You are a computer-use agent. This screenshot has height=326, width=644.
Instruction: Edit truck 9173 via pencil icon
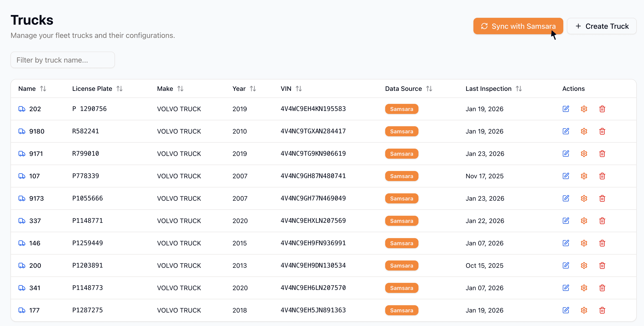click(x=566, y=198)
